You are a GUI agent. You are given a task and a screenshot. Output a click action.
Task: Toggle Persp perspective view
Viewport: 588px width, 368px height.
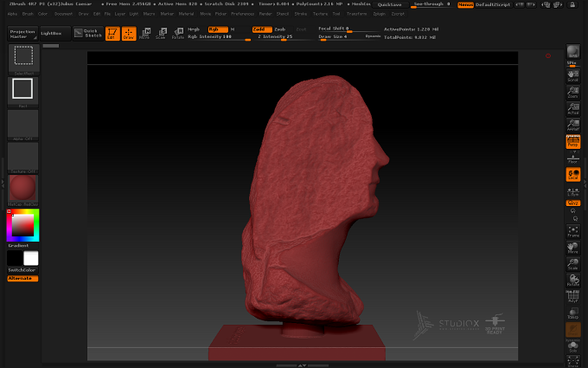pyautogui.click(x=573, y=141)
